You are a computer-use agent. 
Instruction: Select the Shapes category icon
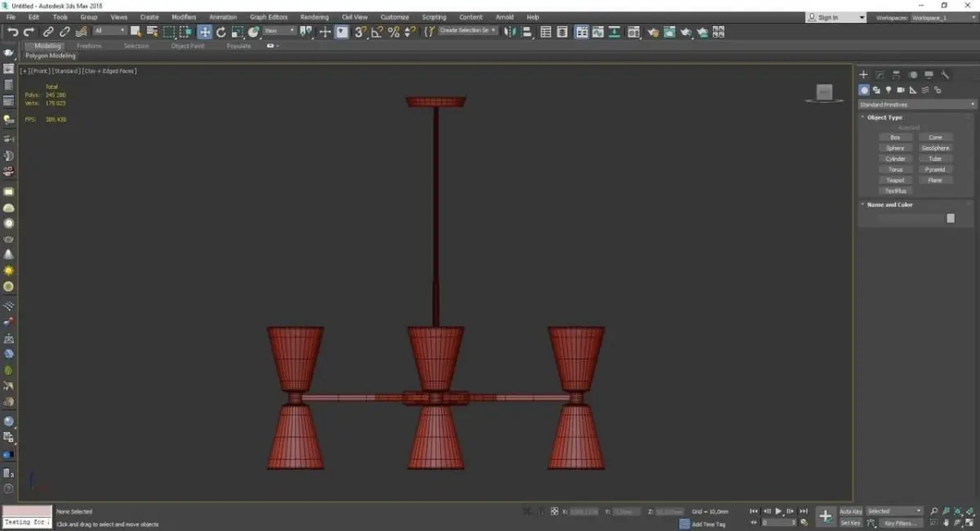click(x=876, y=90)
